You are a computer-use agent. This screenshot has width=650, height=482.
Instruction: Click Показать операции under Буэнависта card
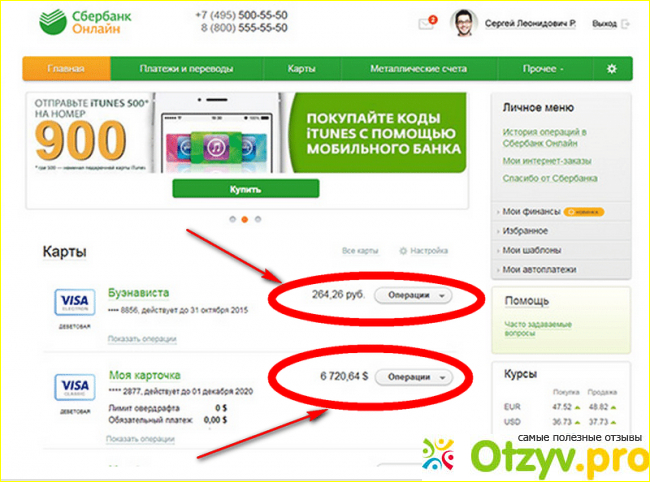pos(142,339)
